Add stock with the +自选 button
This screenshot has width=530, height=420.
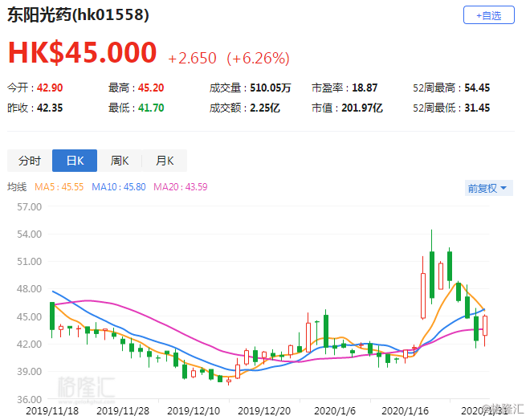point(488,15)
